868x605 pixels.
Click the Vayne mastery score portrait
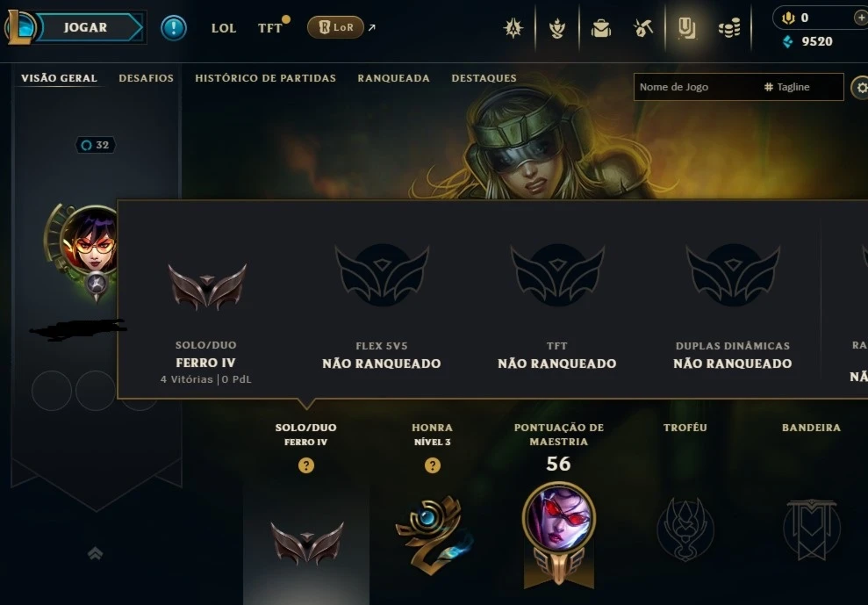558,517
